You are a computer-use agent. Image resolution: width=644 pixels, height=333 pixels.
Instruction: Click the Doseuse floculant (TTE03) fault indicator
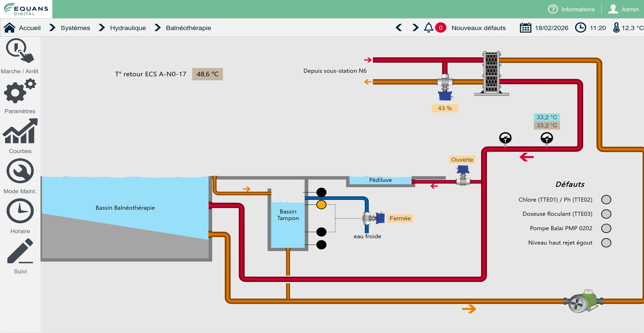click(x=606, y=214)
